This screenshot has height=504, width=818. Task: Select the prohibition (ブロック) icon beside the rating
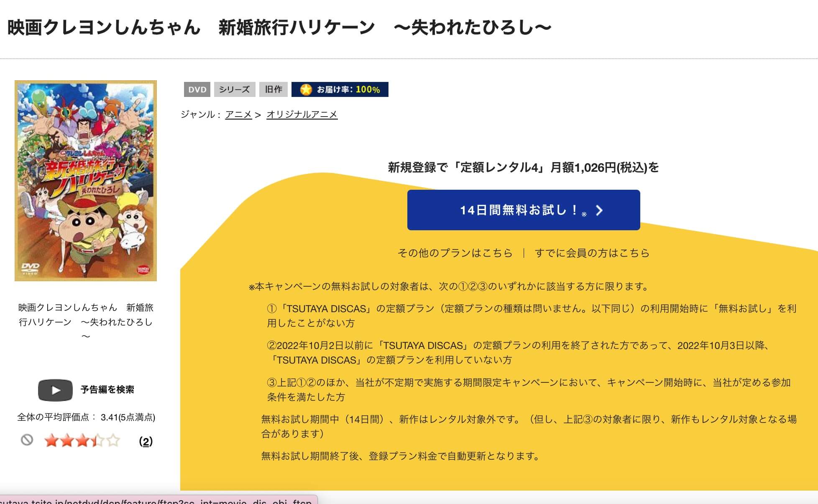28,441
